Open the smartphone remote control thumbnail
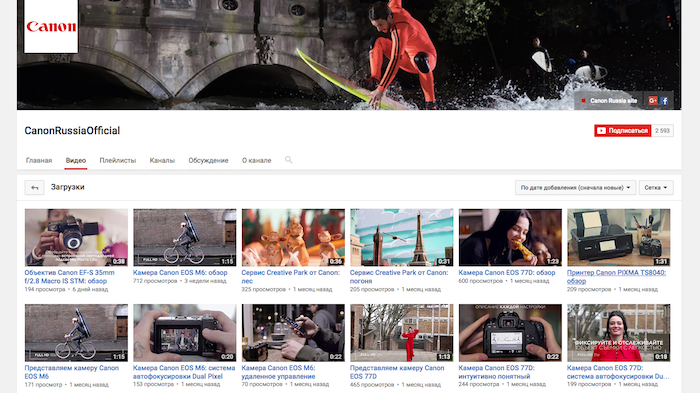700x393 pixels. click(x=293, y=333)
